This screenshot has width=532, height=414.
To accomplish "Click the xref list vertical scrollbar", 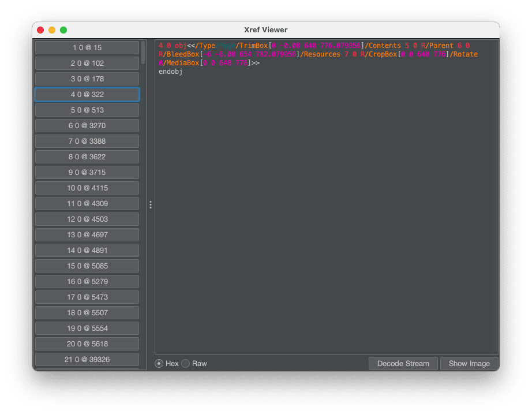I will [x=143, y=52].
